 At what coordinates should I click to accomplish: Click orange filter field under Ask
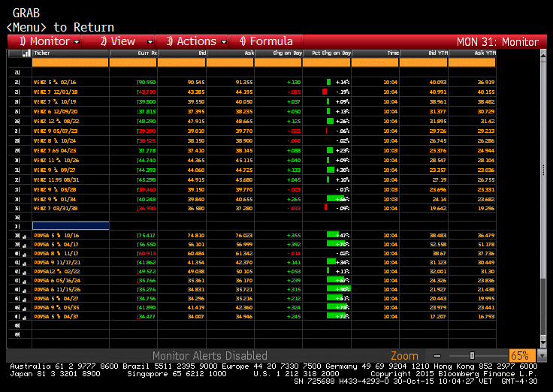click(230, 63)
